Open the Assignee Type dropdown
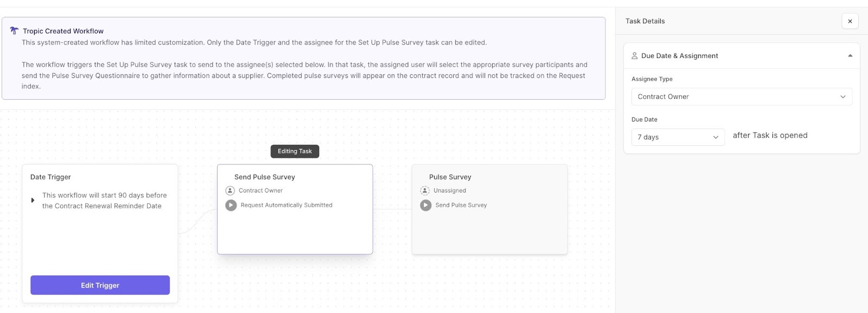868x313 pixels. [x=741, y=97]
